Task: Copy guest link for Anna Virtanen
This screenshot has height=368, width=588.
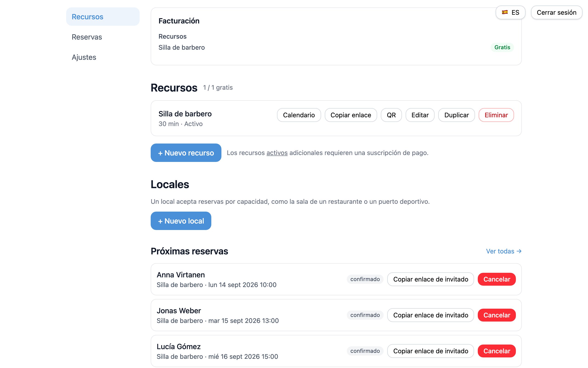Action: point(431,279)
